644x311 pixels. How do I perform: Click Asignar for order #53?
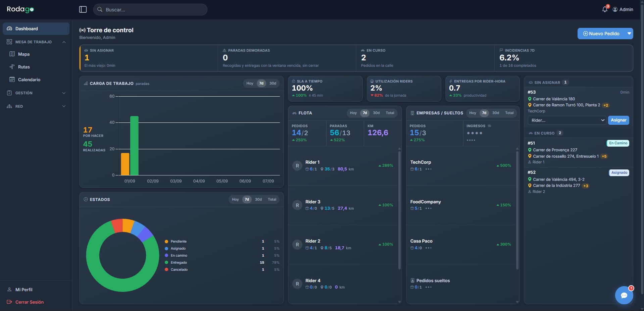click(618, 120)
